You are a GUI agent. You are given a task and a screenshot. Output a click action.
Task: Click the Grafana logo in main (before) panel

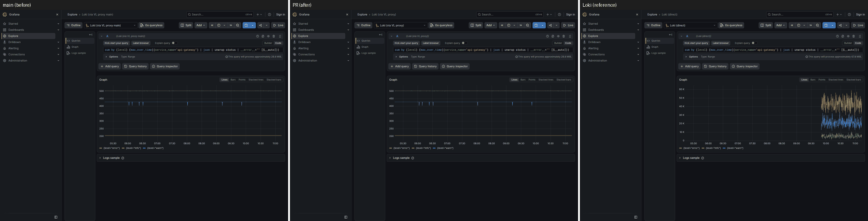coord(5,14)
